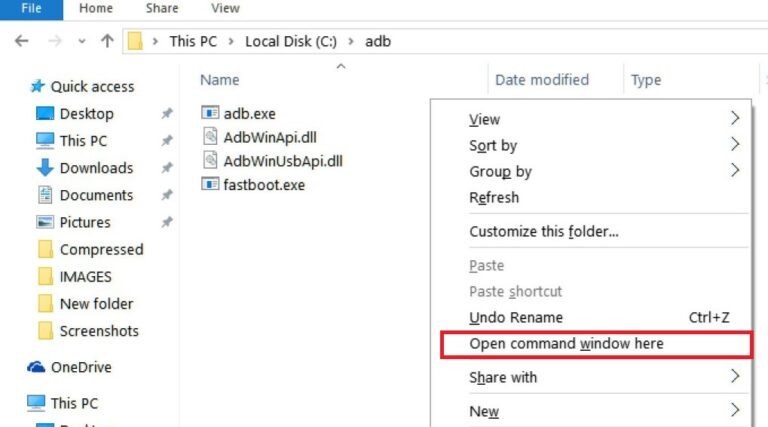This screenshot has width=768, height=427.
Task: Click Undo Rename in context menu
Action: [x=515, y=318]
